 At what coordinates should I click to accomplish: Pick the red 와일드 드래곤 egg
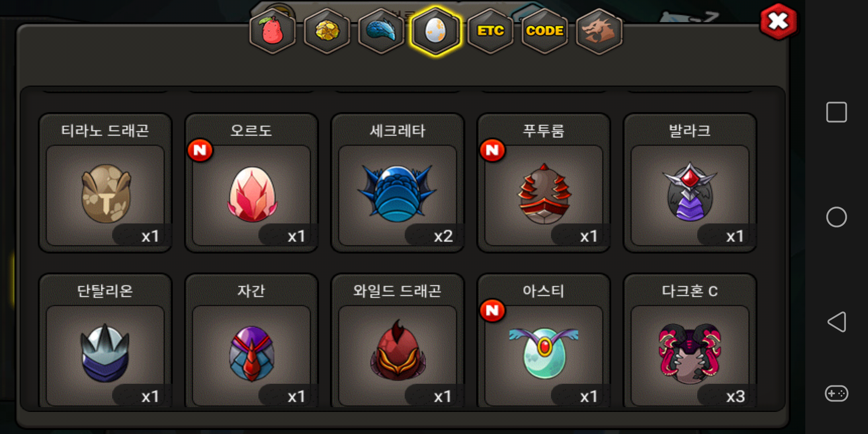point(398,341)
